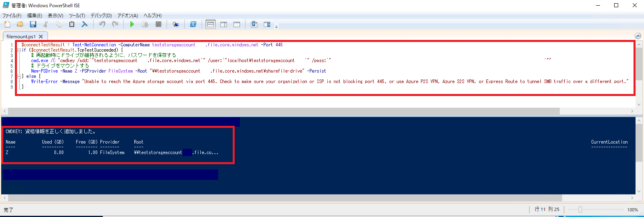Open the New Remote PowerShell Tab icon

175,25
